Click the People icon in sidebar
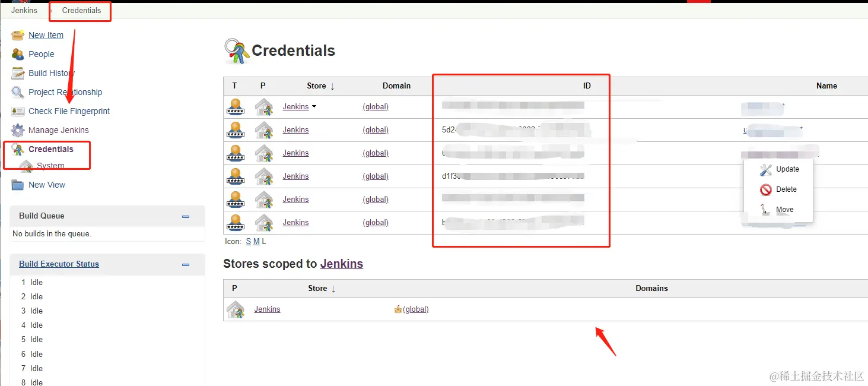 point(18,54)
